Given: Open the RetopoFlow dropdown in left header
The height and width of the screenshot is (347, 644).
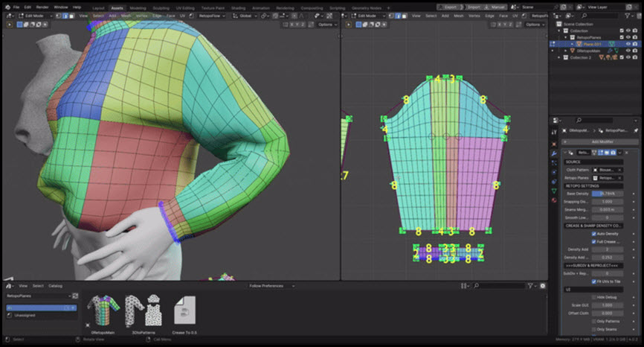Looking at the screenshot, I should 211,16.
